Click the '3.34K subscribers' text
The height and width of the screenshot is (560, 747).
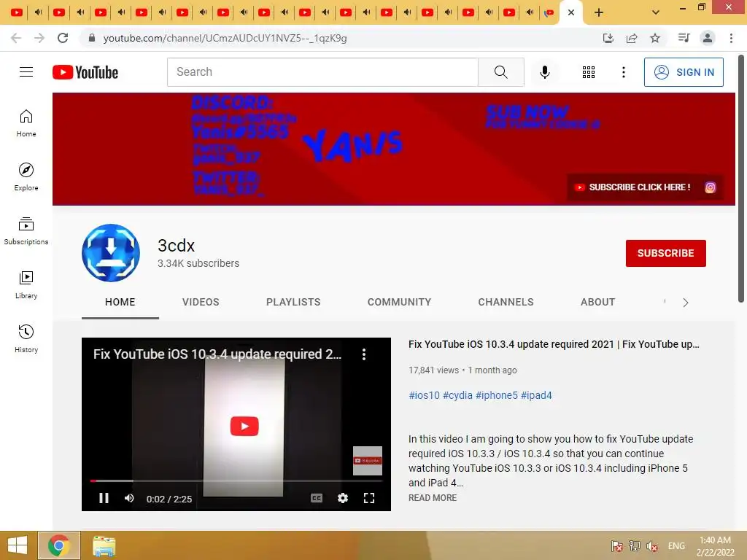(198, 263)
